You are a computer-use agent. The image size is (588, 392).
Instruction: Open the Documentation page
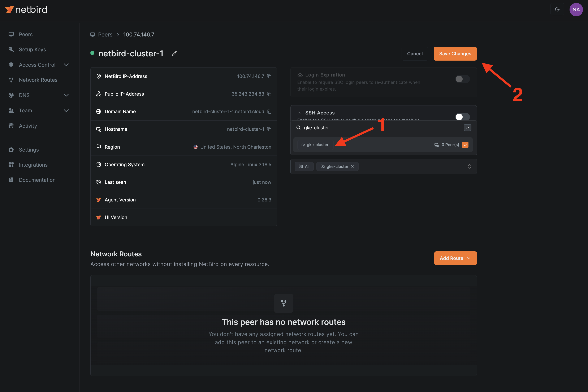[x=37, y=180]
